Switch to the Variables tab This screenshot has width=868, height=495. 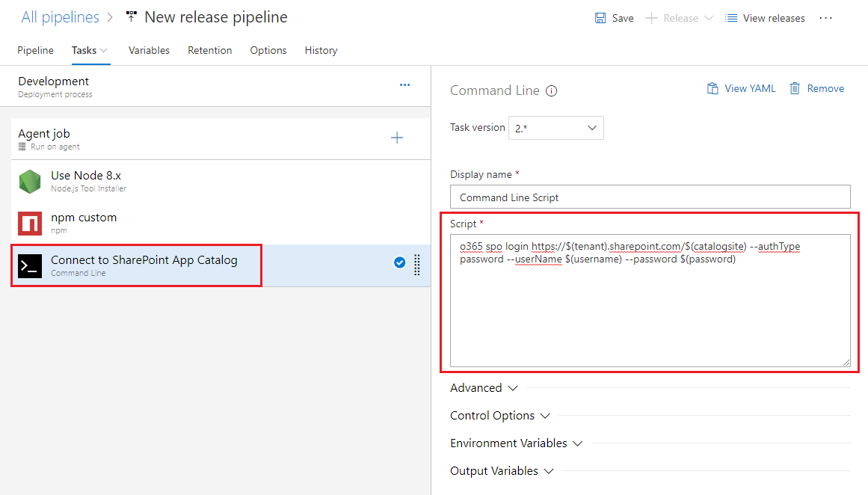pos(149,50)
